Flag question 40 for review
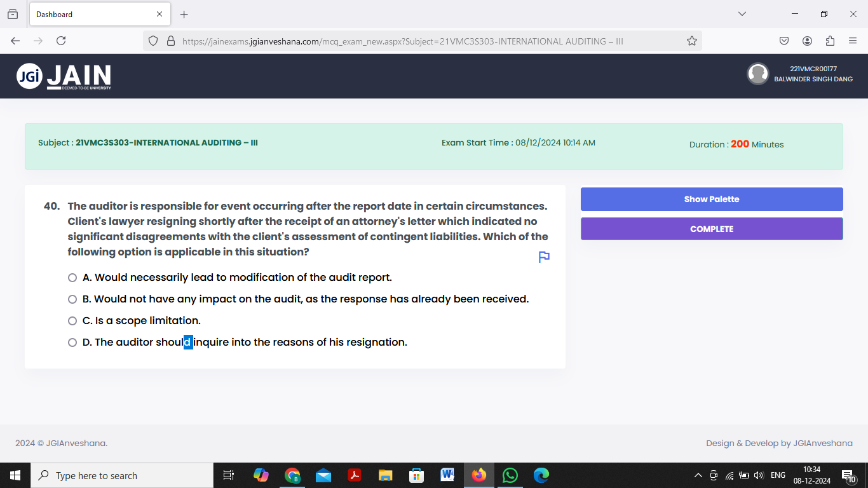Viewport: 868px width, 488px height. click(x=543, y=257)
